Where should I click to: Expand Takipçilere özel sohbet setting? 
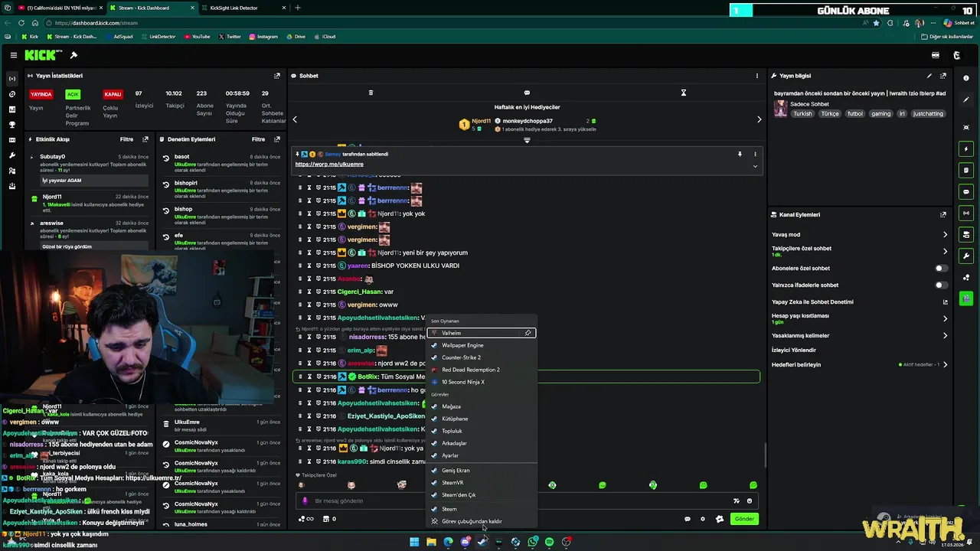point(945,251)
